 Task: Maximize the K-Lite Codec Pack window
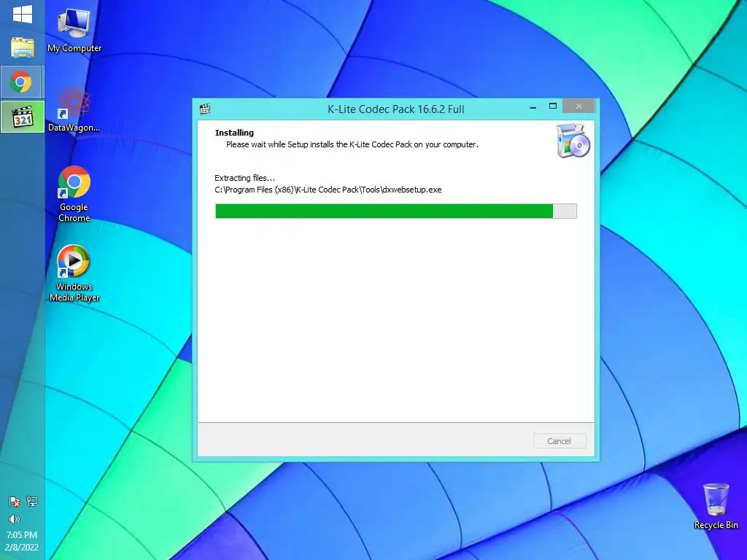click(x=553, y=106)
